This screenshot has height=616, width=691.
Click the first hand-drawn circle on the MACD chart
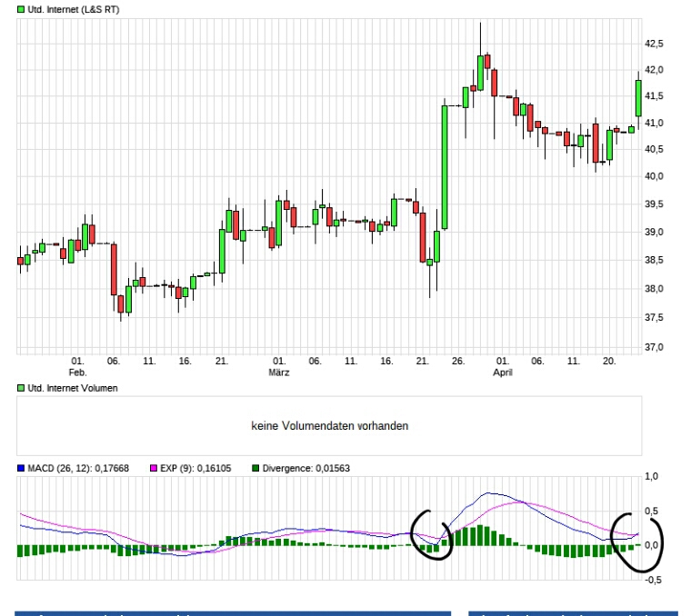click(431, 534)
